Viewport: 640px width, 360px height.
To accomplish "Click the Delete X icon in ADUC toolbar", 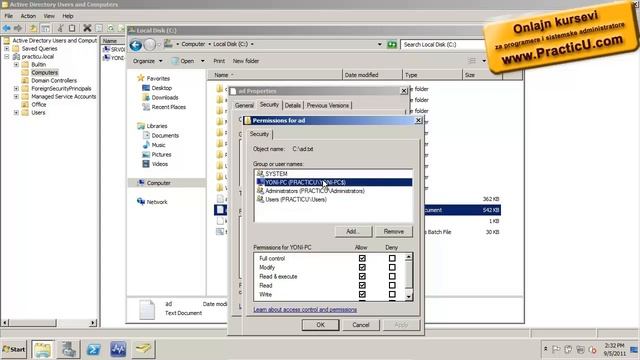I will [87, 28].
